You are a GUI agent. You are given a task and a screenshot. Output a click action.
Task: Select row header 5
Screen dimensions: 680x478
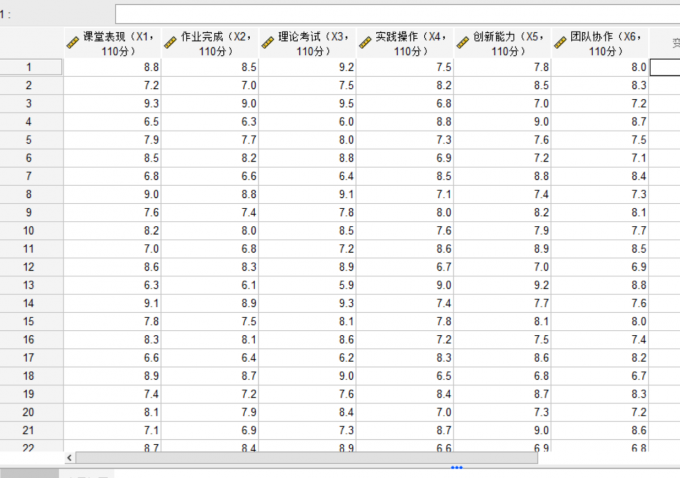coord(31,140)
